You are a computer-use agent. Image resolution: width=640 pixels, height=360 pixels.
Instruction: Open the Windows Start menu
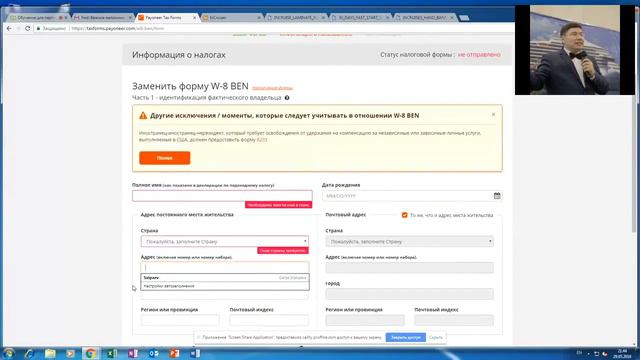click(x=9, y=353)
